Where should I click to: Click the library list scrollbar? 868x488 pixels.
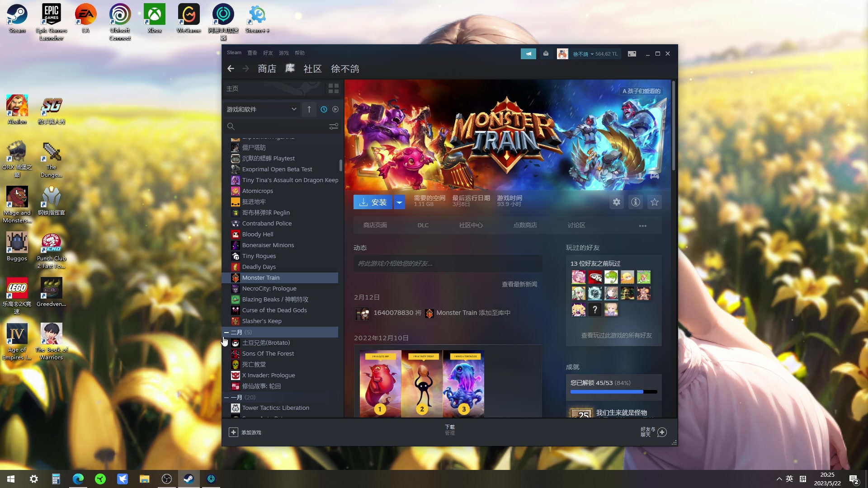[340, 165]
